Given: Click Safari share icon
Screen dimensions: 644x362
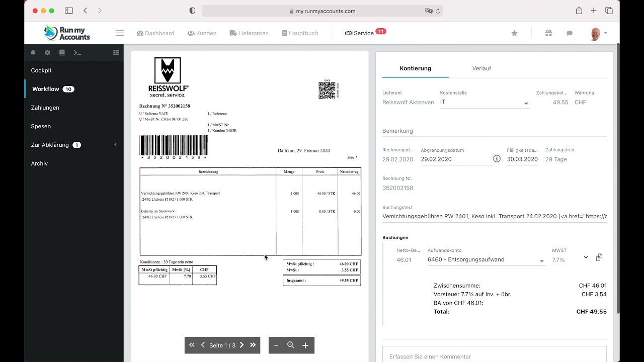Looking at the screenshot, I should 579,11.
